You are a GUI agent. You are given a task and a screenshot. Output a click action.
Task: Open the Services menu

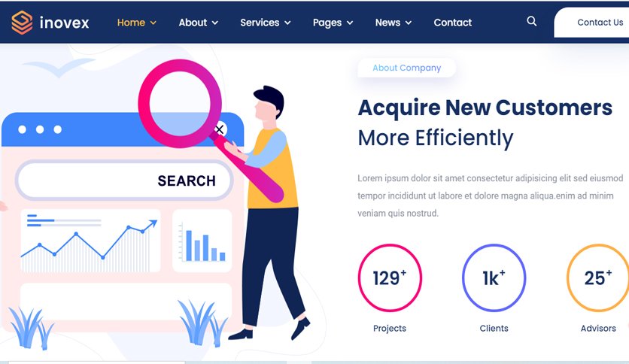[x=260, y=23]
